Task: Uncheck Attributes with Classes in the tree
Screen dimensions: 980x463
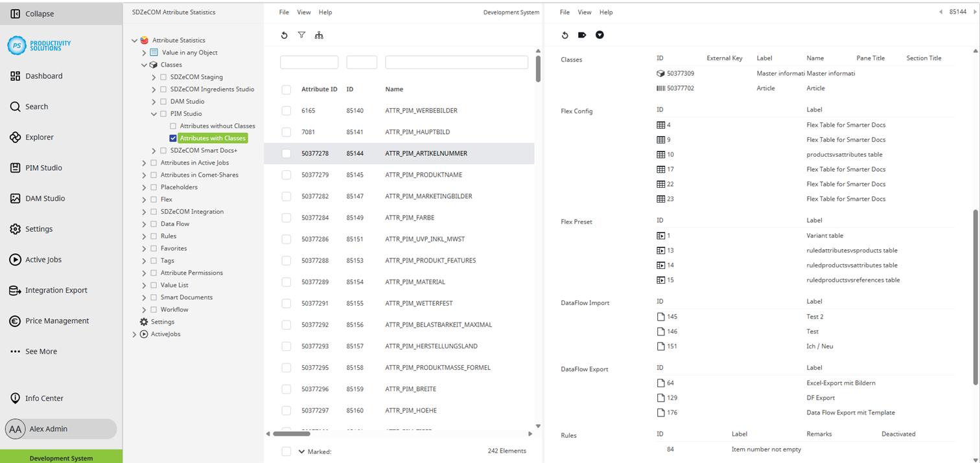Action: click(173, 138)
